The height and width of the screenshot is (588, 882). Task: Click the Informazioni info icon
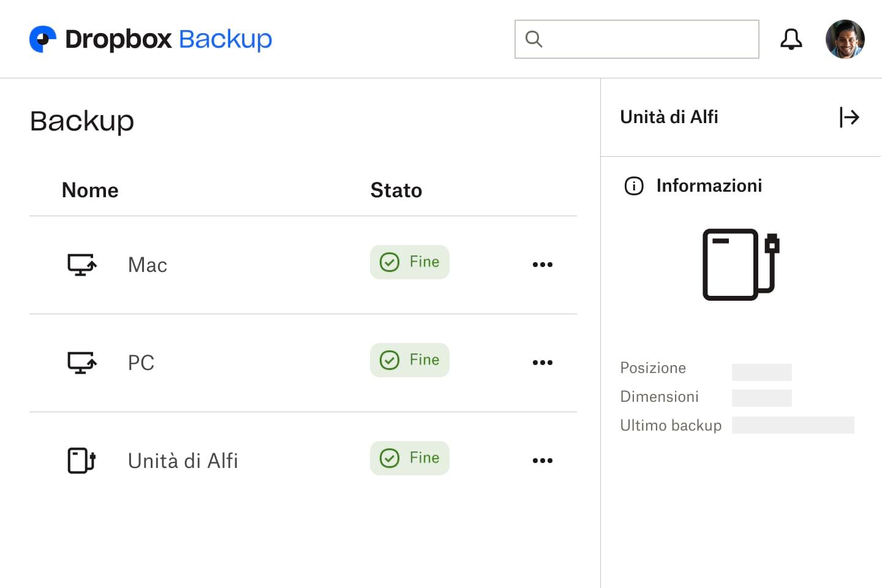coord(634,186)
